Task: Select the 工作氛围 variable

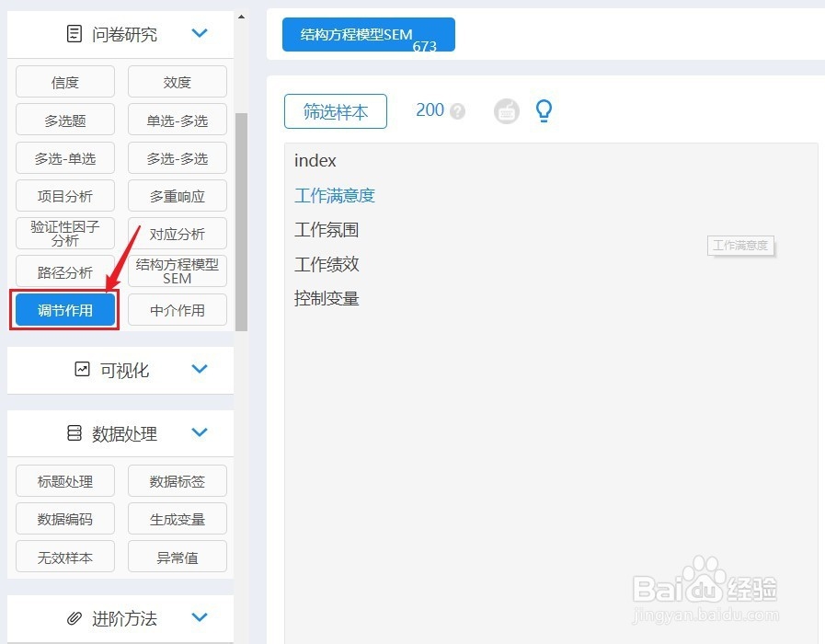Action: point(327,229)
